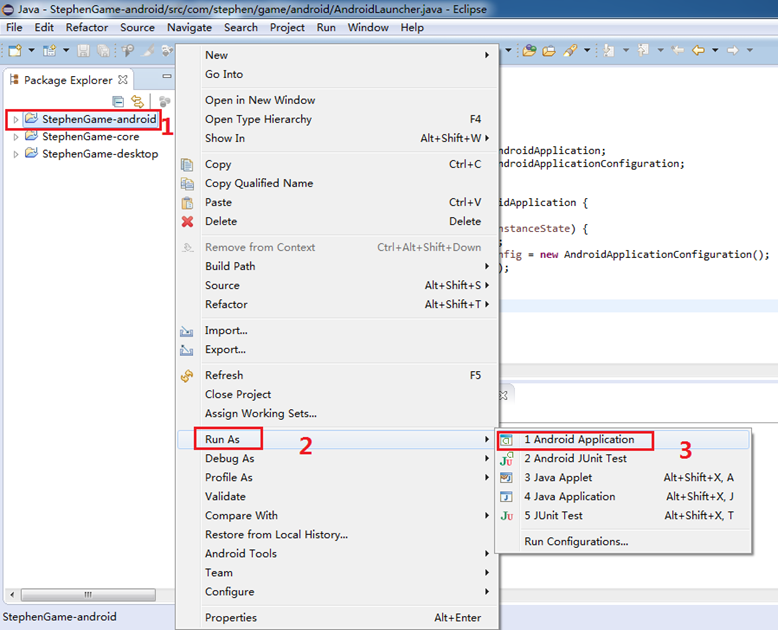Open the Debug As submenu
The image size is (778, 630).
337,458
